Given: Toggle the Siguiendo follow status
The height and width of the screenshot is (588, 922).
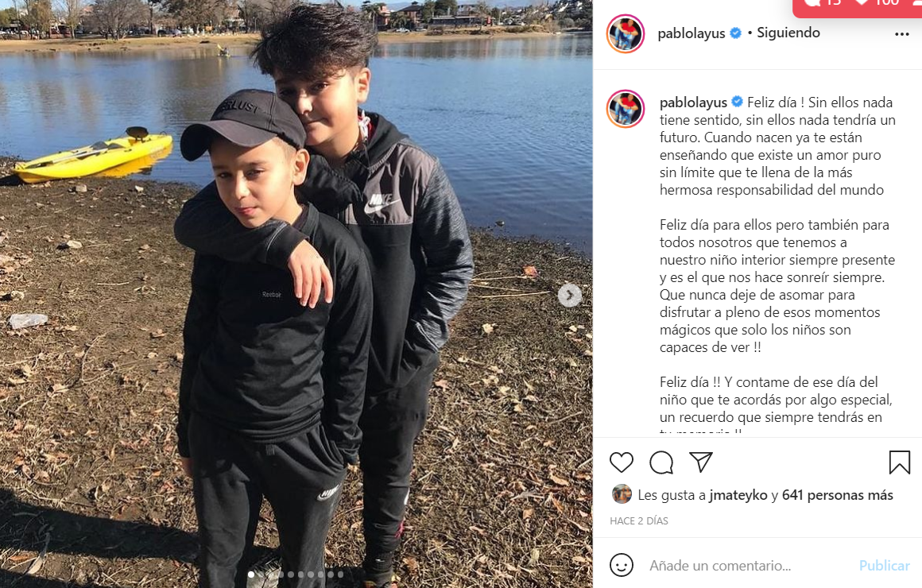Looking at the screenshot, I should (788, 33).
